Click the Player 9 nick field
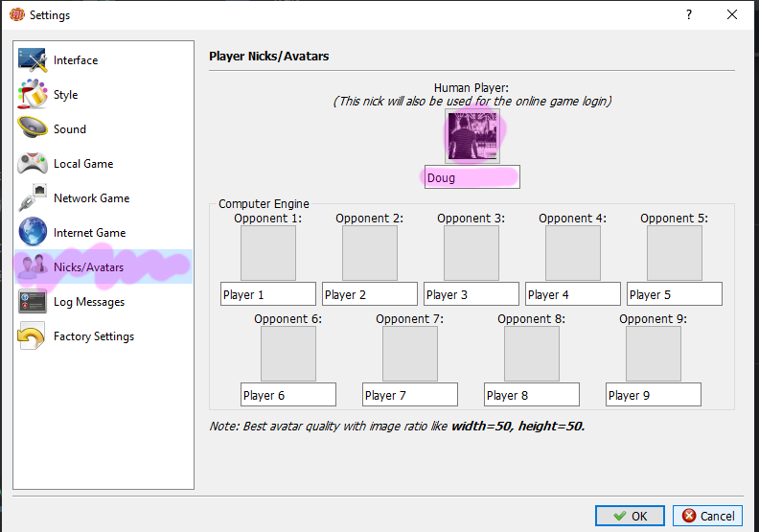Screen dimensions: 759x532 [x=654, y=395]
